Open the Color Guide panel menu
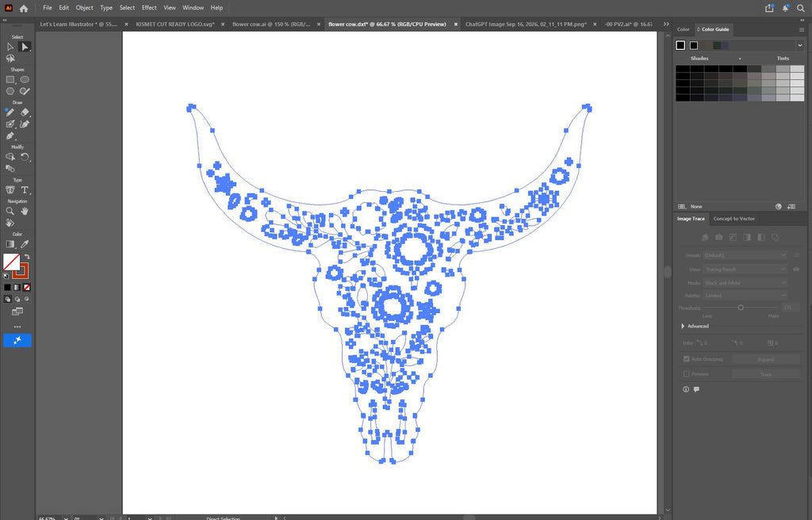The image size is (812, 520). (x=802, y=29)
